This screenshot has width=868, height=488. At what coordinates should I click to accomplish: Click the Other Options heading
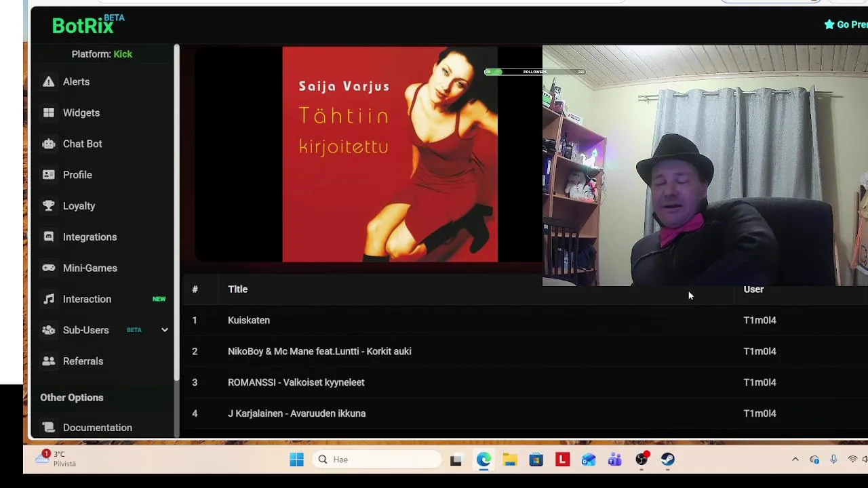[x=72, y=398]
